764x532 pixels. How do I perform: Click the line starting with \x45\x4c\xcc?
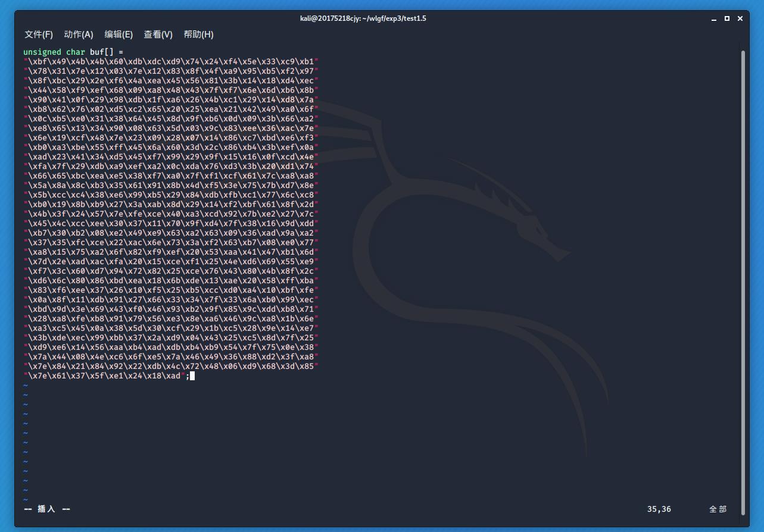pos(171,224)
